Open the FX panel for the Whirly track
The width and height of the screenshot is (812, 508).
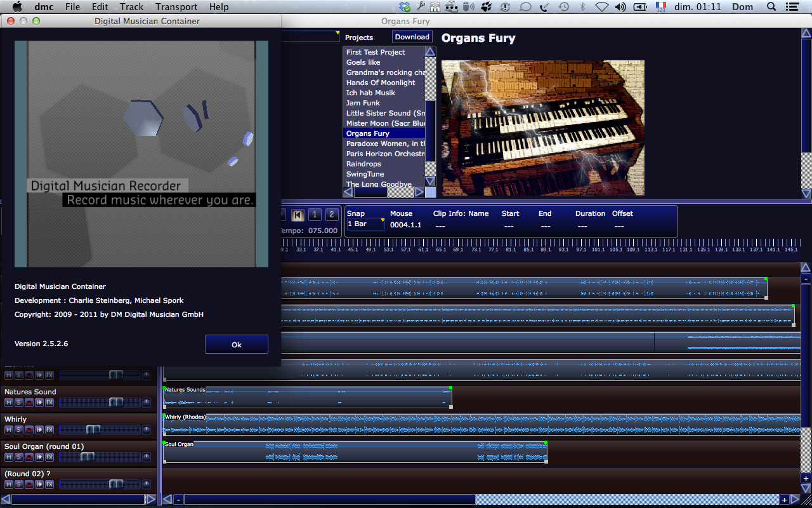pyautogui.click(x=50, y=430)
